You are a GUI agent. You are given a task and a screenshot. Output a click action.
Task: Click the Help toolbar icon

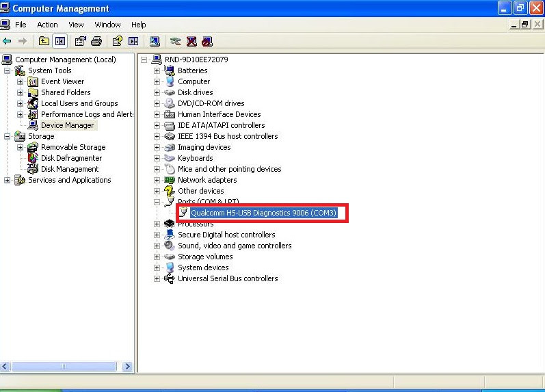point(118,42)
